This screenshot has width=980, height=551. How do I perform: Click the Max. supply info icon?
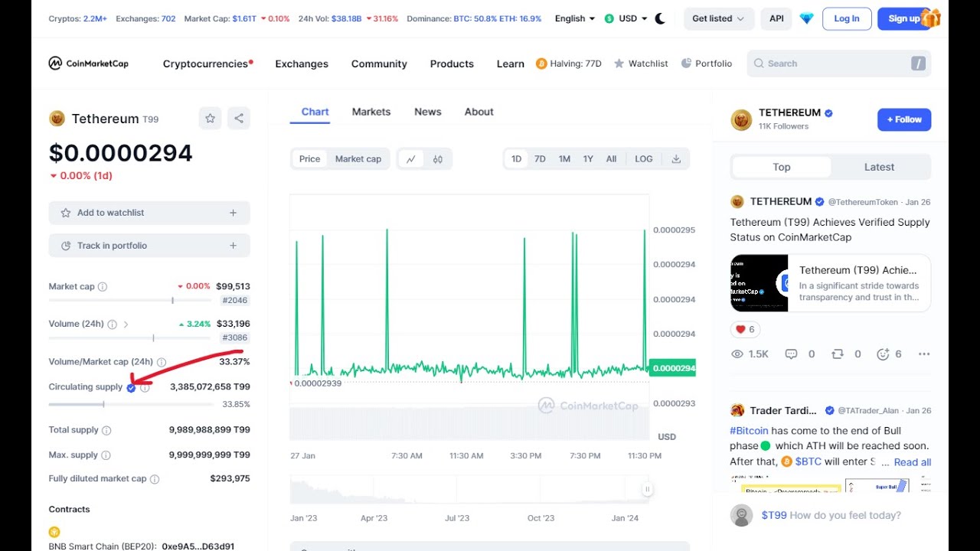pos(106,455)
